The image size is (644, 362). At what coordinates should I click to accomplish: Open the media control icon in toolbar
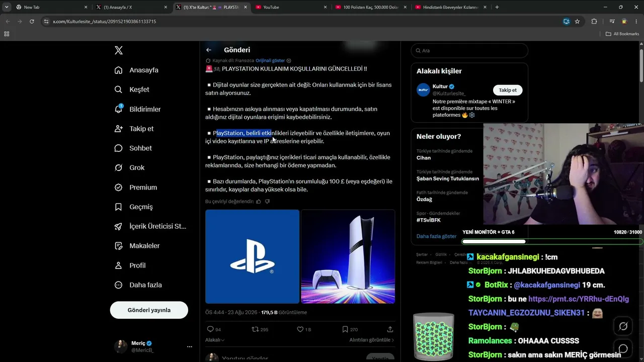[612, 22]
